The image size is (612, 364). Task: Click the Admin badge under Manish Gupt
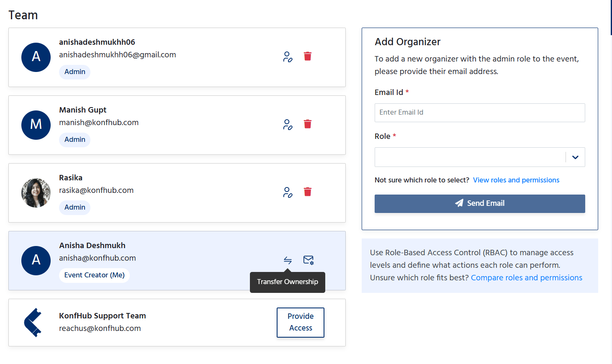tap(75, 140)
